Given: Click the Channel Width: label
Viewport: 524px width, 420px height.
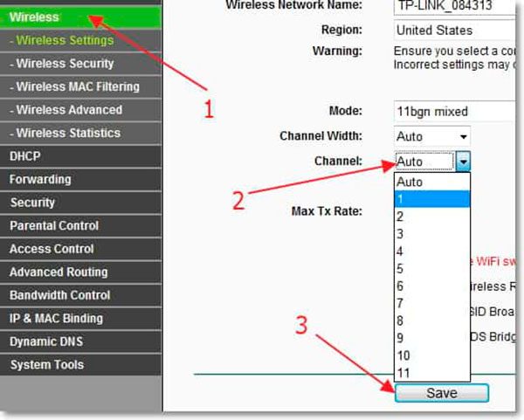Looking at the screenshot, I should pos(321,136).
